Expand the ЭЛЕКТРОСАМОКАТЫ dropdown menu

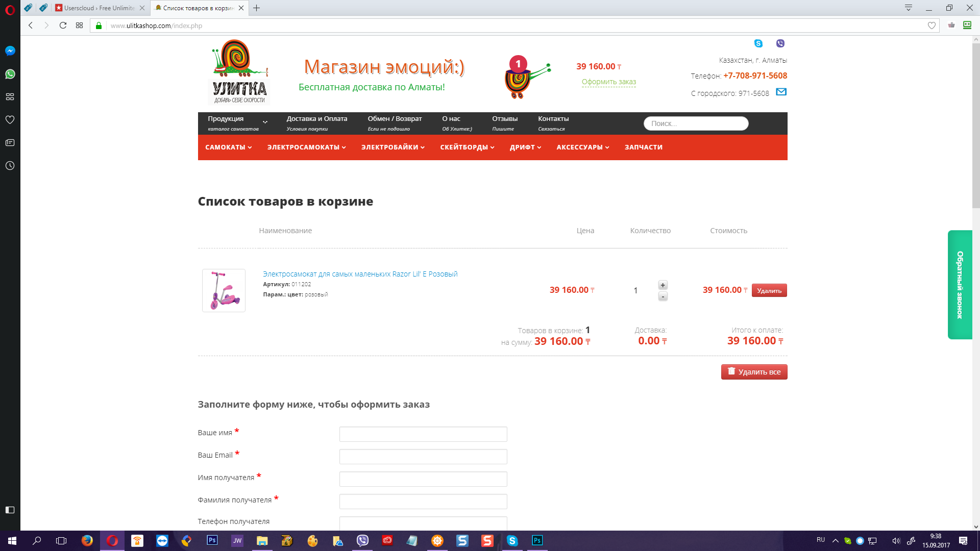[x=306, y=147]
